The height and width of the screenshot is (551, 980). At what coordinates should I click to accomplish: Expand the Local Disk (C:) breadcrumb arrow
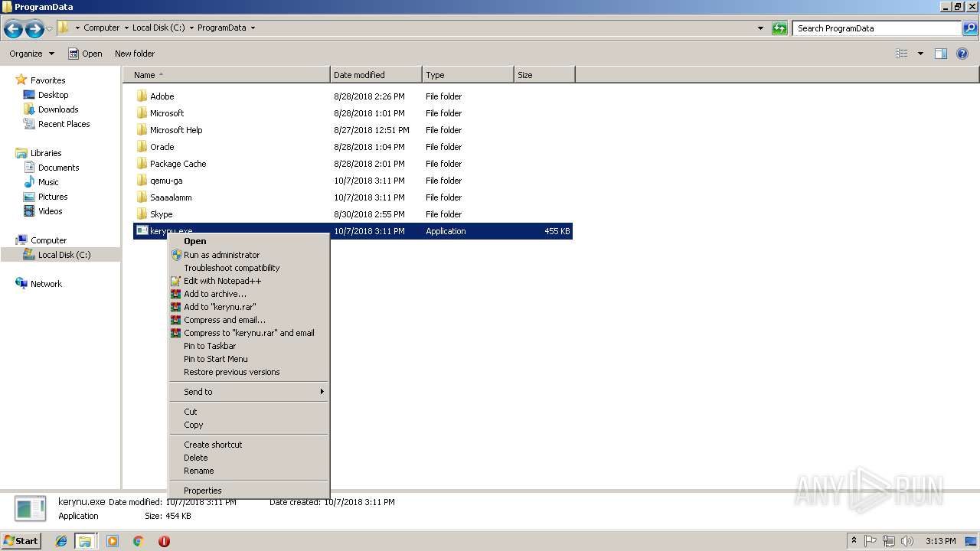click(x=191, y=28)
